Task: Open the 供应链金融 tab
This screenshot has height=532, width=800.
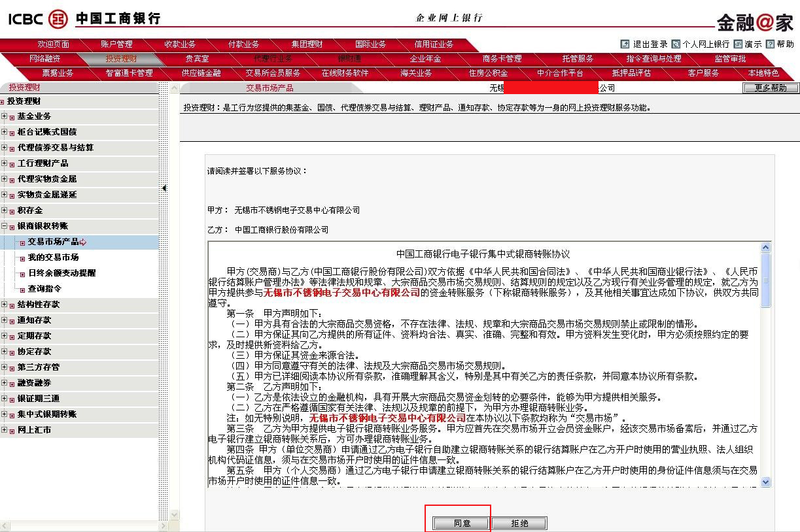Action: click(201, 73)
